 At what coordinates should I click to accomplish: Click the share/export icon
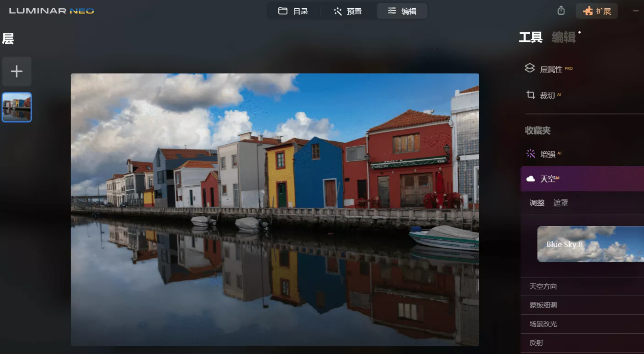pyautogui.click(x=561, y=11)
